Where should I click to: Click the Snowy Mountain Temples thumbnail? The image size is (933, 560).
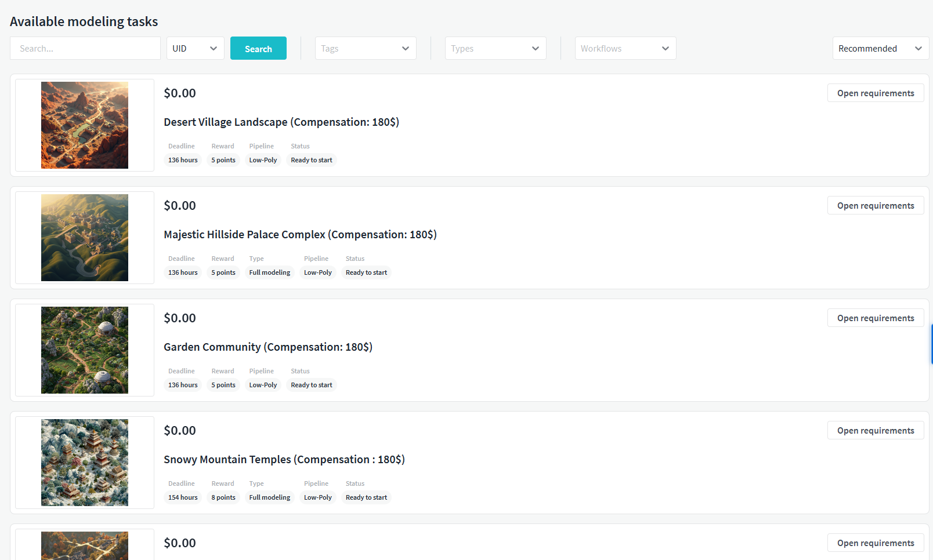click(x=85, y=463)
